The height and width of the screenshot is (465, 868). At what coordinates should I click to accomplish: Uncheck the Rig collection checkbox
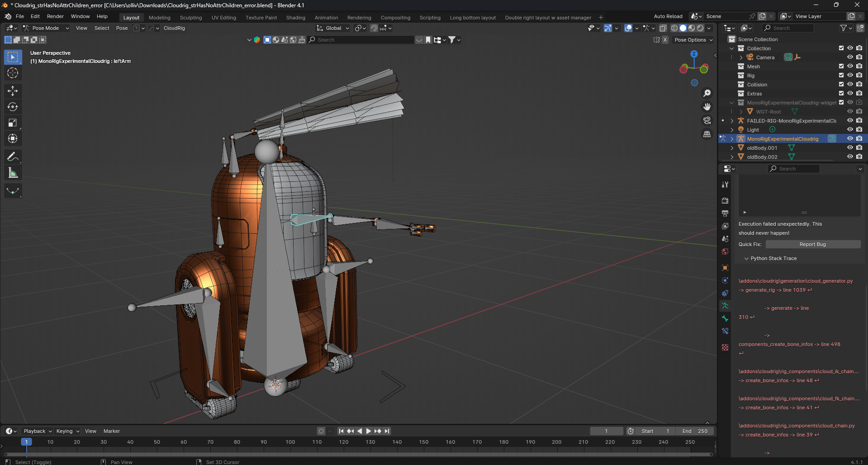pyautogui.click(x=841, y=75)
